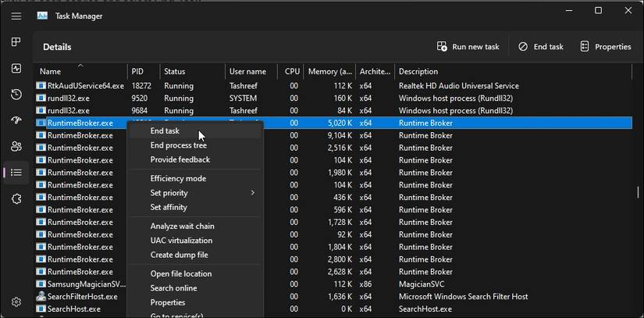Open the App history page icon
Viewport: 644px width, 318px height.
point(16,95)
